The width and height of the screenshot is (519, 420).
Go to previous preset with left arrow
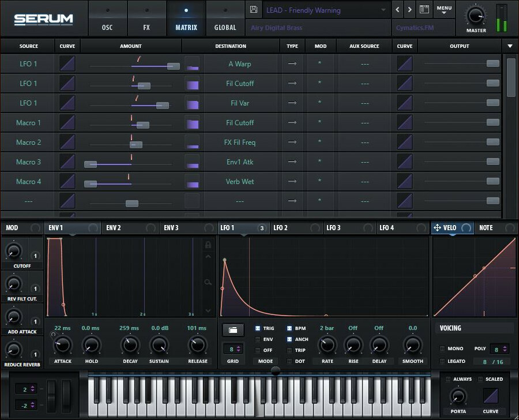pyautogui.click(x=397, y=10)
